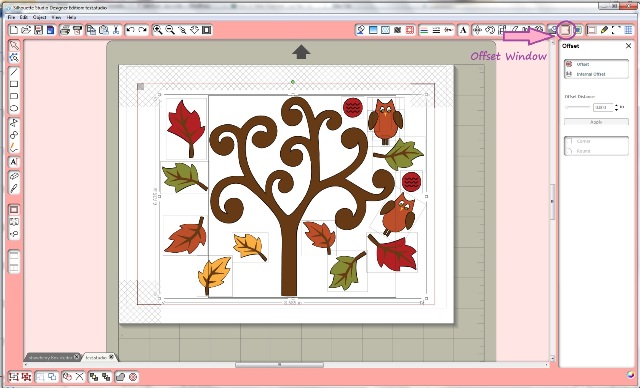The width and height of the screenshot is (640, 388).
Task: Click the Copy icon
Action: click(x=91, y=30)
